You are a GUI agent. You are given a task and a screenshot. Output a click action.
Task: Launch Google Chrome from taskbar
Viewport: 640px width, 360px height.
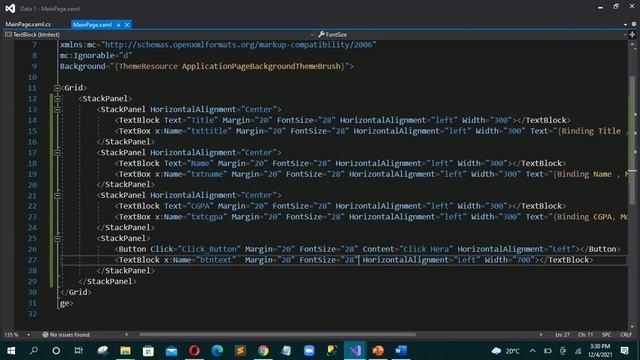coord(263,351)
